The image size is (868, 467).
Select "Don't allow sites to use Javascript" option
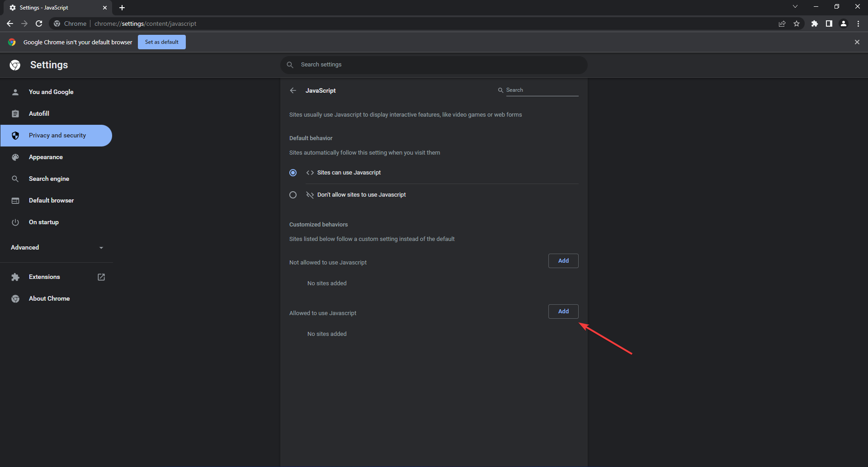pos(293,195)
